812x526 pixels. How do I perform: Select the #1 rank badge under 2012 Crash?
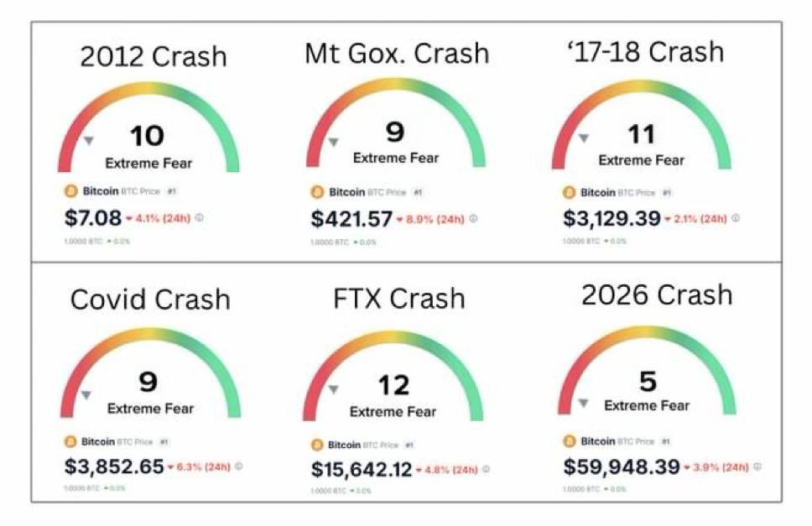171,191
